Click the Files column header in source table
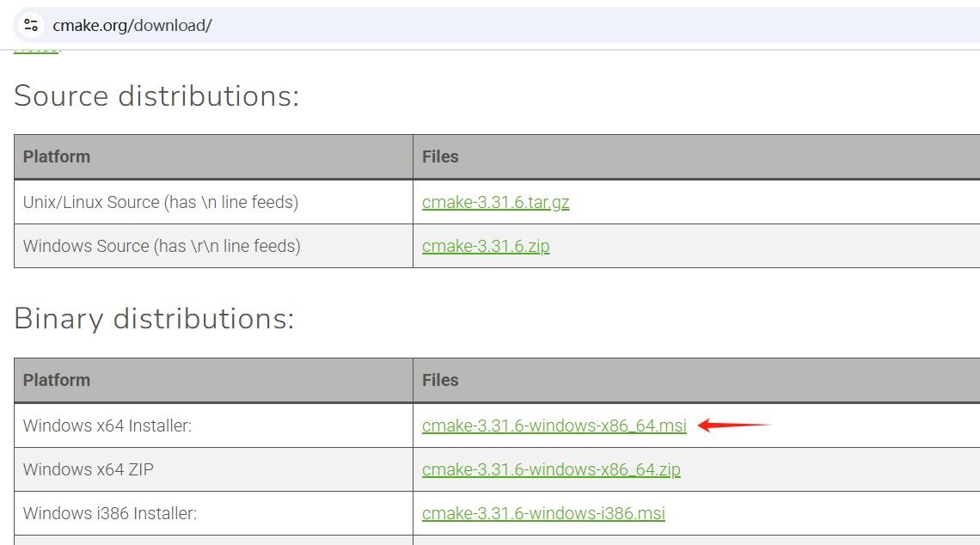Viewport: 980px width, 545px height. pos(440,156)
